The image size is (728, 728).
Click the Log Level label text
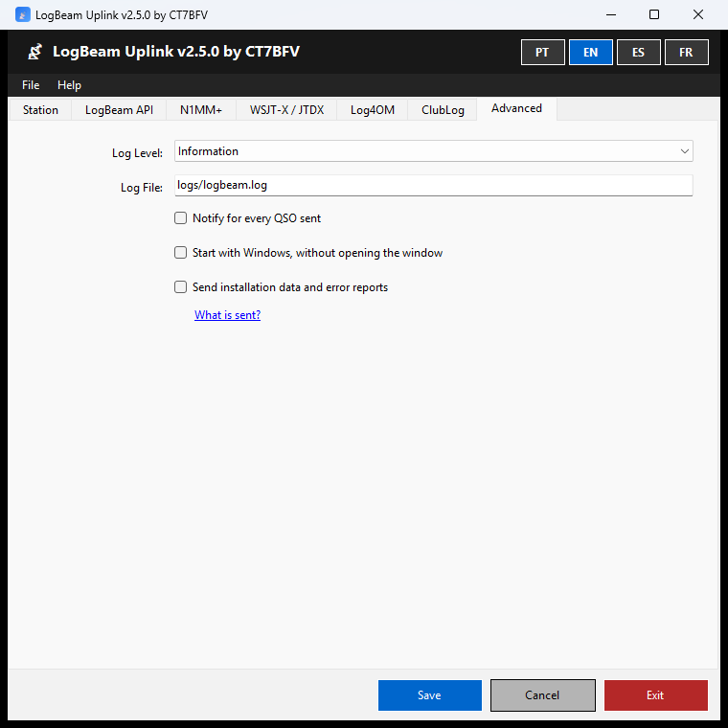tap(137, 152)
